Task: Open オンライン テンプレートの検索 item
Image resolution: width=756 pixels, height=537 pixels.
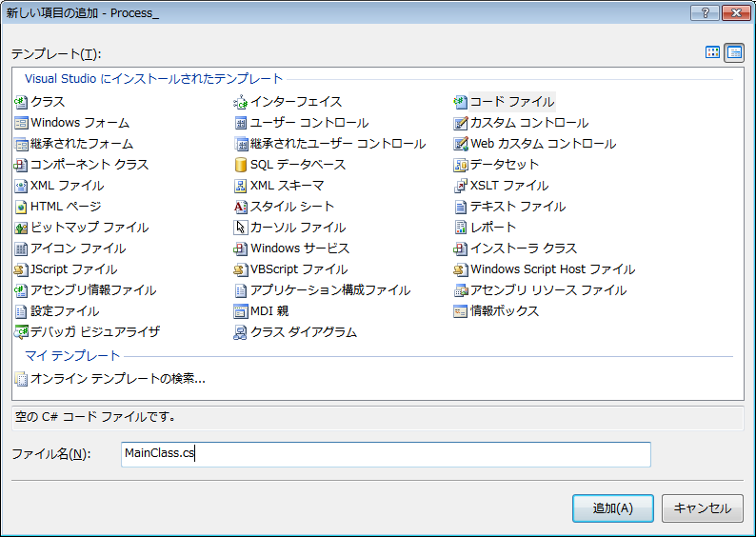Action: [x=109, y=379]
